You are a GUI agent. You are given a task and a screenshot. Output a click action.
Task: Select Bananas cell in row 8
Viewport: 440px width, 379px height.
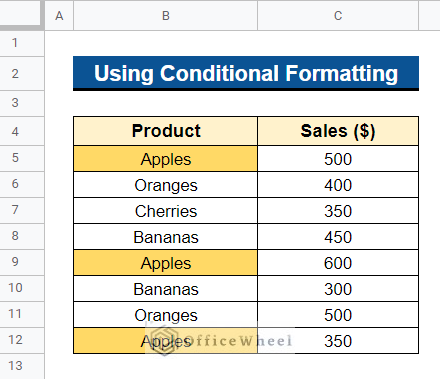tap(166, 237)
